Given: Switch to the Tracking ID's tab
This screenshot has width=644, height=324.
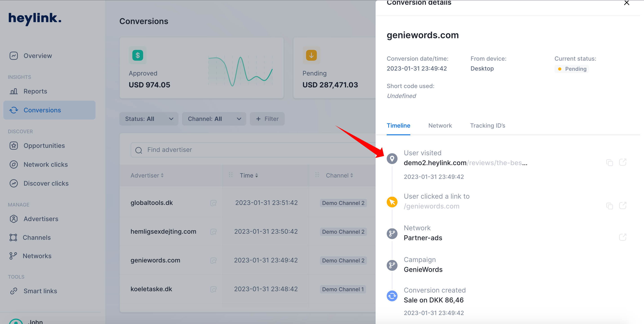Looking at the screenshot, I should pos(487,125).
